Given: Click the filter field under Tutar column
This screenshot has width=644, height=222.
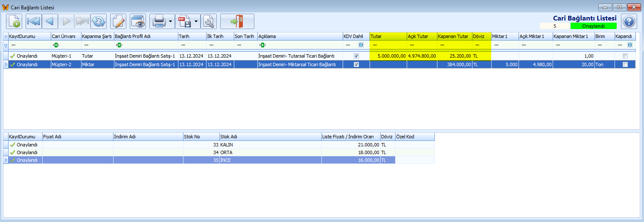Looking at the screenshot, I should click(388, 45).
